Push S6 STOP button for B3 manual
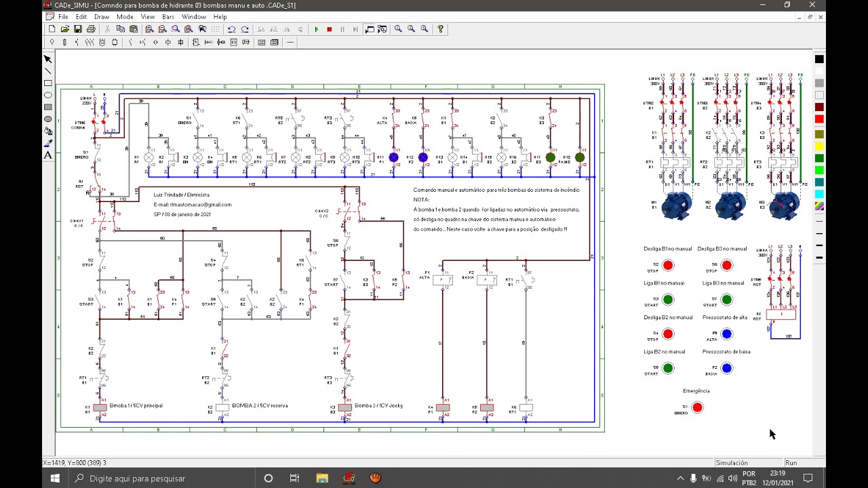 click(x=727, y=265)
